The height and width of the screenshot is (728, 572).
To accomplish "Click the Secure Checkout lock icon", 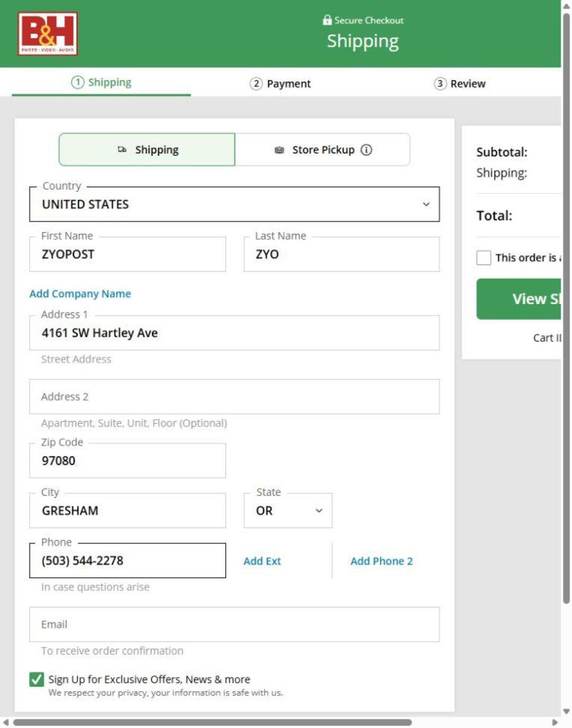I will click(x=327, y=20).
